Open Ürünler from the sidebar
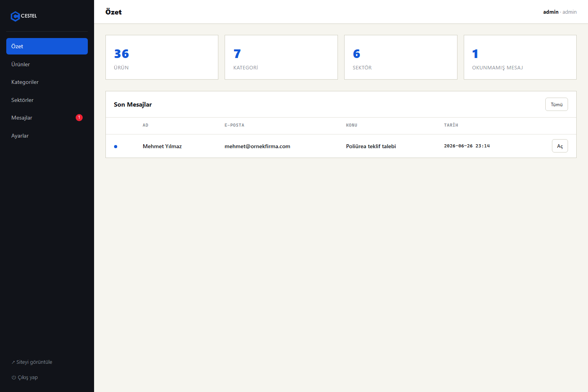 pyautogui.click(x=47, y=64)
